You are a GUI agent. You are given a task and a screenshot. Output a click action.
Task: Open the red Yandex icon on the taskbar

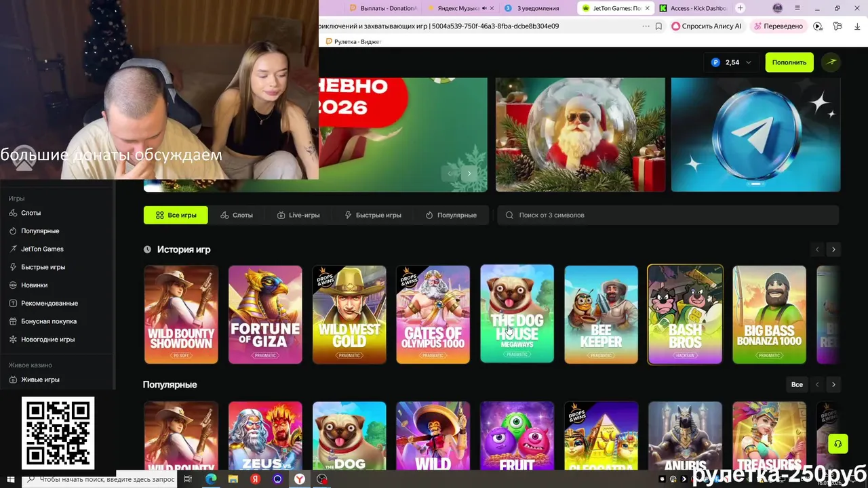click(256, 479)
